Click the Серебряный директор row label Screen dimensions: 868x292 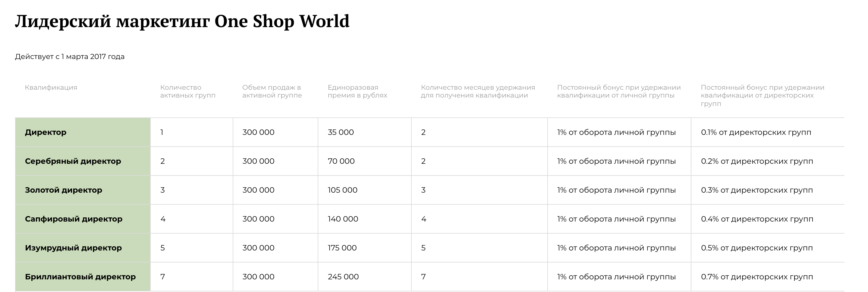(73, 161)
